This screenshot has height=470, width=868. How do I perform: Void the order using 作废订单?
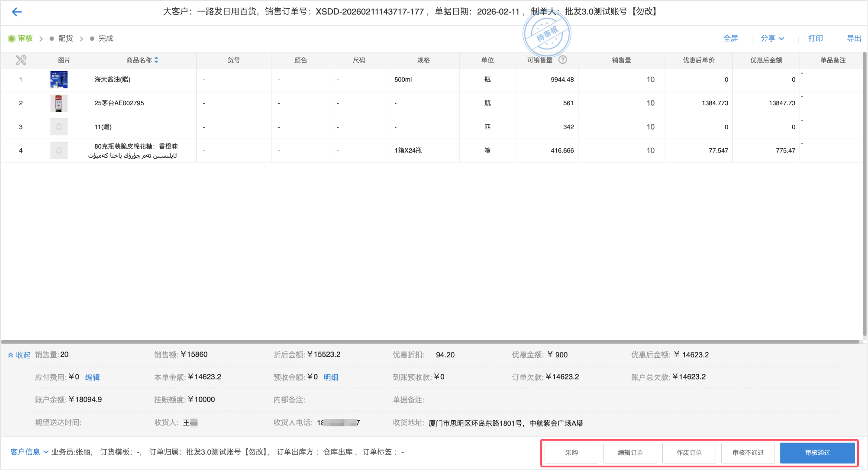pyautogui.click(x=689, y=452)
